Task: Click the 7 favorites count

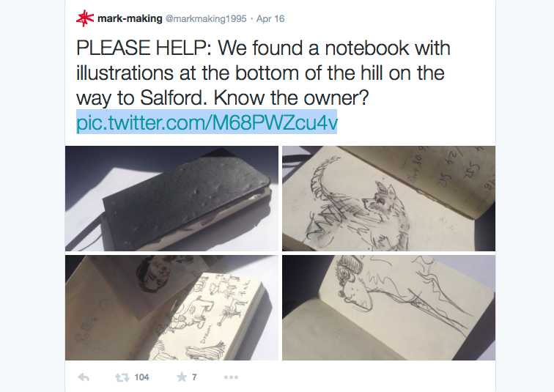Action: point(194,377)
